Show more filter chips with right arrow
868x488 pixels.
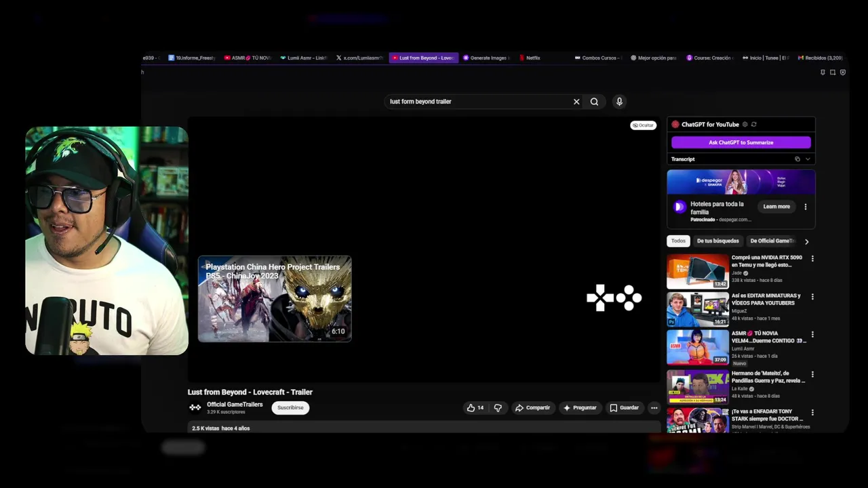click(x=806, y=241)
